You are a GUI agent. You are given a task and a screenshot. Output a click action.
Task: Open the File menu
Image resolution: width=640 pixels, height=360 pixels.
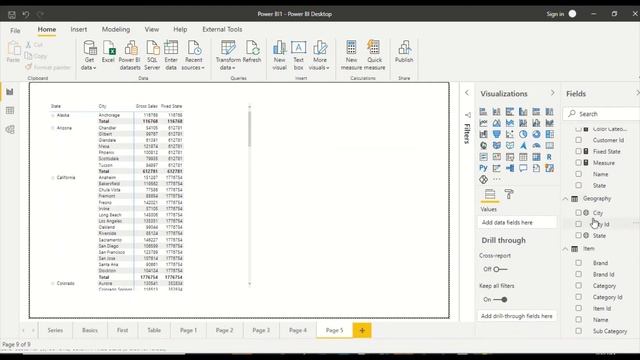pyautogui.click(x=15, y=30)
